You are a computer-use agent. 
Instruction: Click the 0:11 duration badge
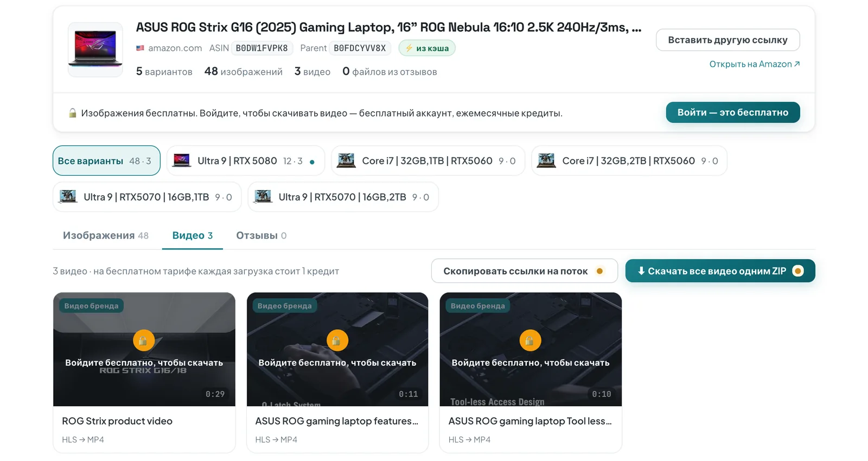409,394
